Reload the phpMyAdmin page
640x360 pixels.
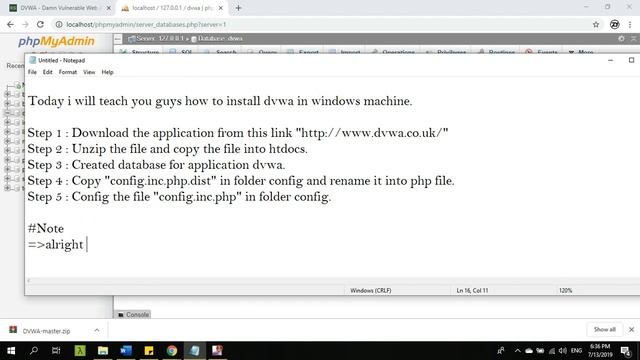point(40,24)
